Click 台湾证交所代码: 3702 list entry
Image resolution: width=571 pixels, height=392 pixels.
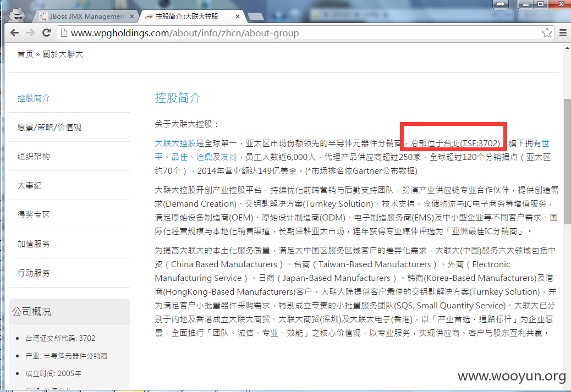tap(60, 338)
